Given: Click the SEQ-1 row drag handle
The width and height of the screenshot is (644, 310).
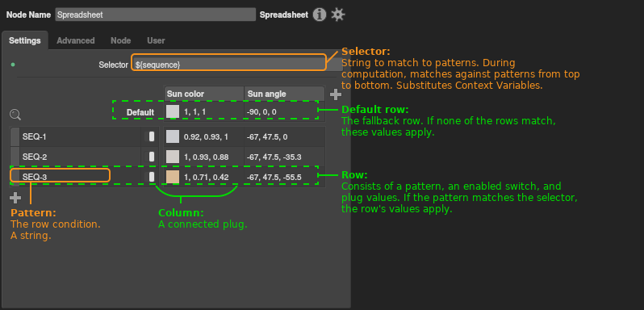Looking at the screenshot, I should click(x=15, y=136).
